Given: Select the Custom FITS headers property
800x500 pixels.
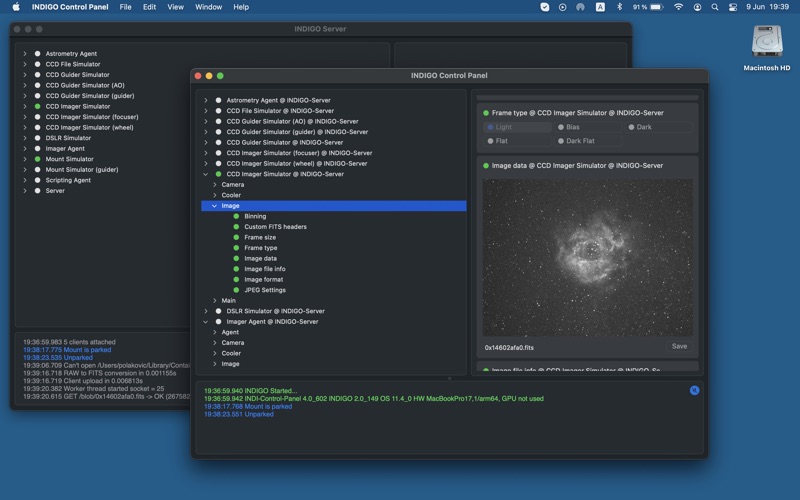Looking at the screenshot, I should pyautogui.click(x=276, y=227).
